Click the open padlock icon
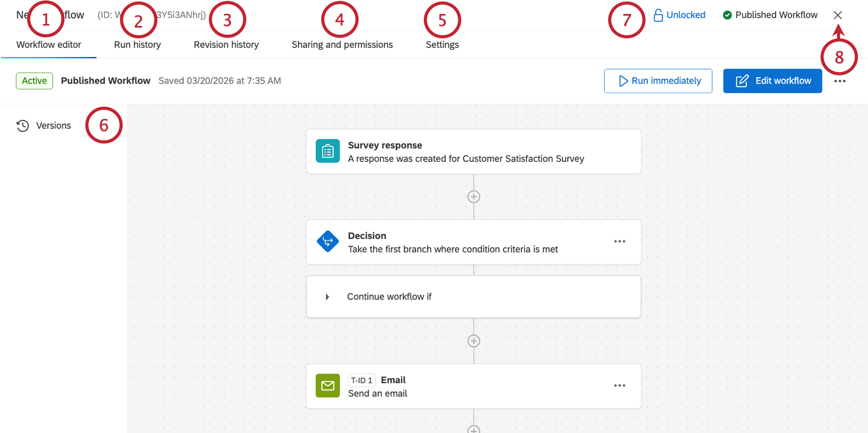Screen dimensions: 868x433 (658, 15)
